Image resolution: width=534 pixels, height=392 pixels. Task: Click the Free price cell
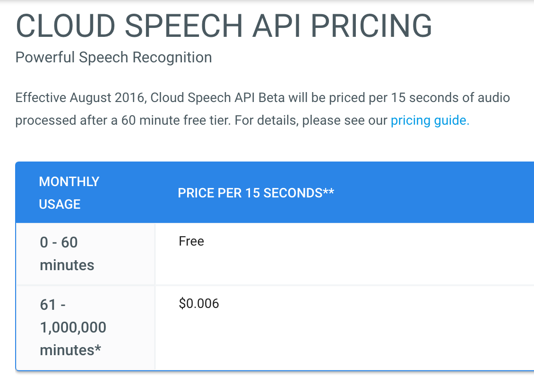click(x=191, y=241)
